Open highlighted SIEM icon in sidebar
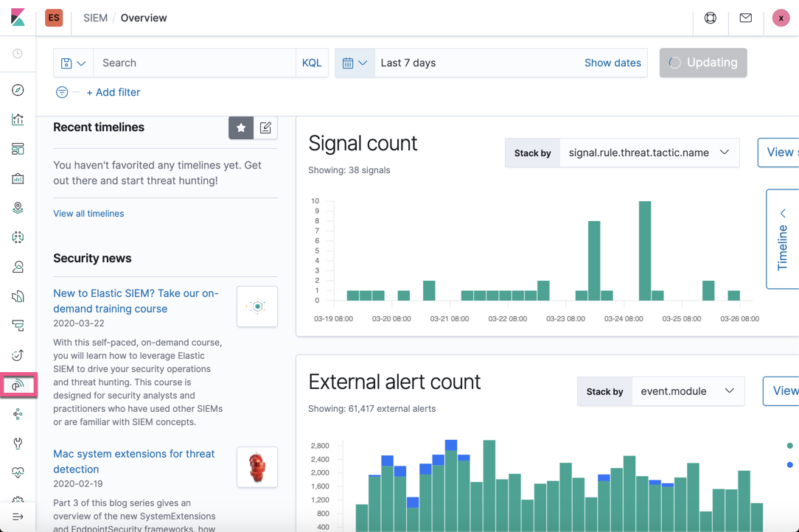The height and width of the screenshot is (532, 799). 18,385
